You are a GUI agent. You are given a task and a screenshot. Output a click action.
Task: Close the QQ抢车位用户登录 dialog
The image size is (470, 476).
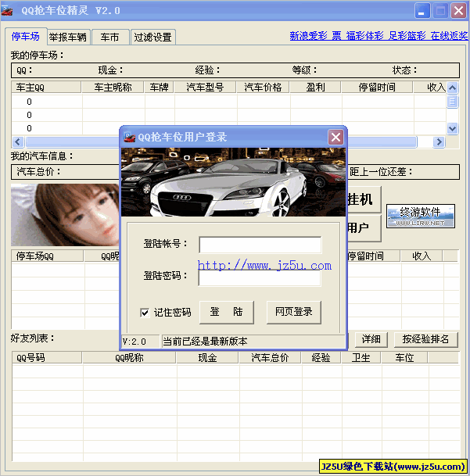click(x=335, y=138)
